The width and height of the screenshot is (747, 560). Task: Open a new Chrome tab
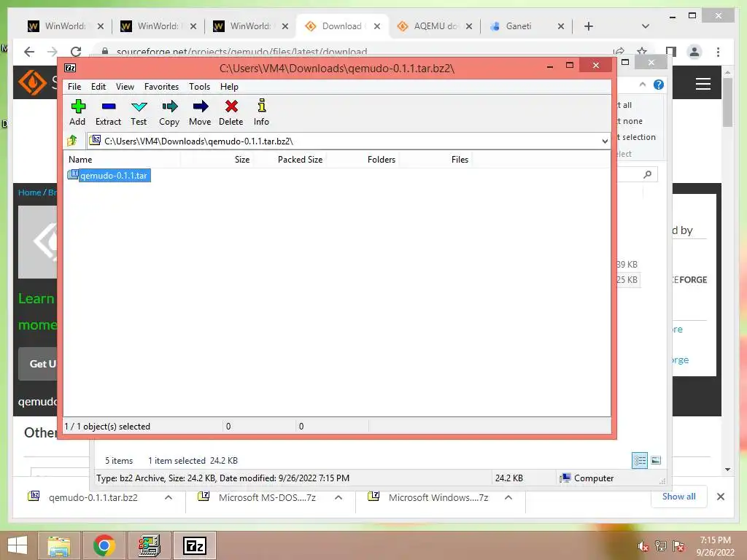point(589,26)
